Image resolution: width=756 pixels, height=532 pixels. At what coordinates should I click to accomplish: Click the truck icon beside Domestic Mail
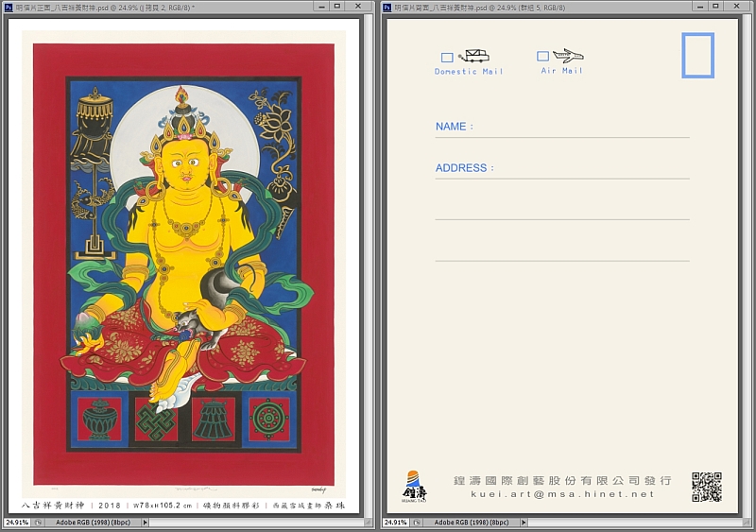tap(474, 56)
